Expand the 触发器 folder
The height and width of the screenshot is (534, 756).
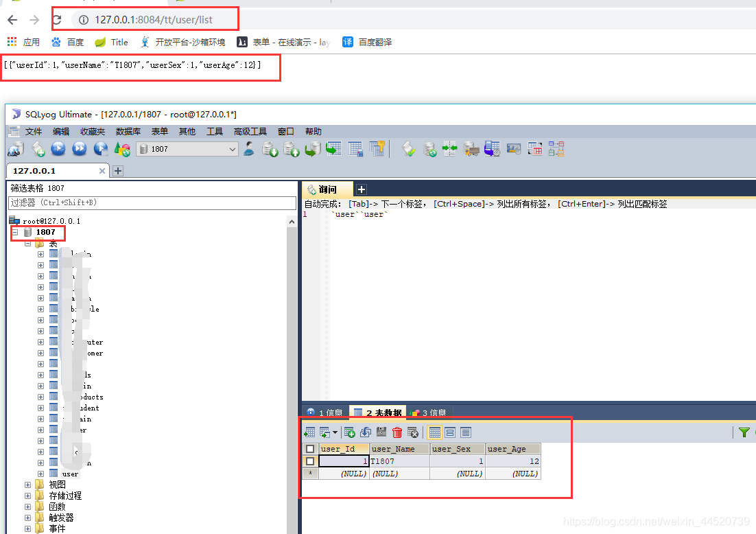[x=27, y=518]
